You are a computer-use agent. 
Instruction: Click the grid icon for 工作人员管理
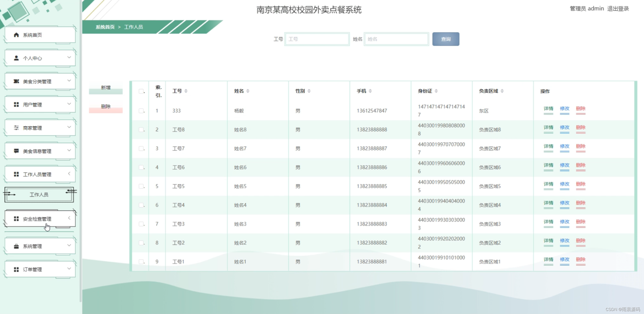coord(16,174)
